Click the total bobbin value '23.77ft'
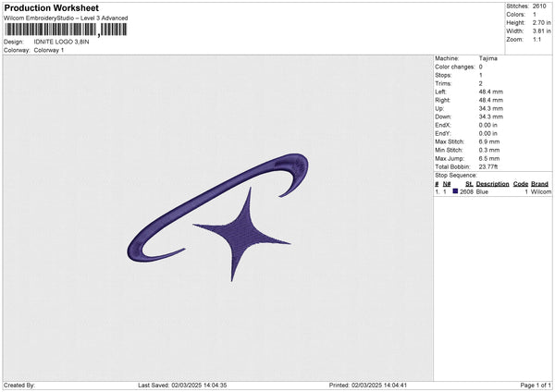This screenshot has height=392, width=555. (488, 166)
